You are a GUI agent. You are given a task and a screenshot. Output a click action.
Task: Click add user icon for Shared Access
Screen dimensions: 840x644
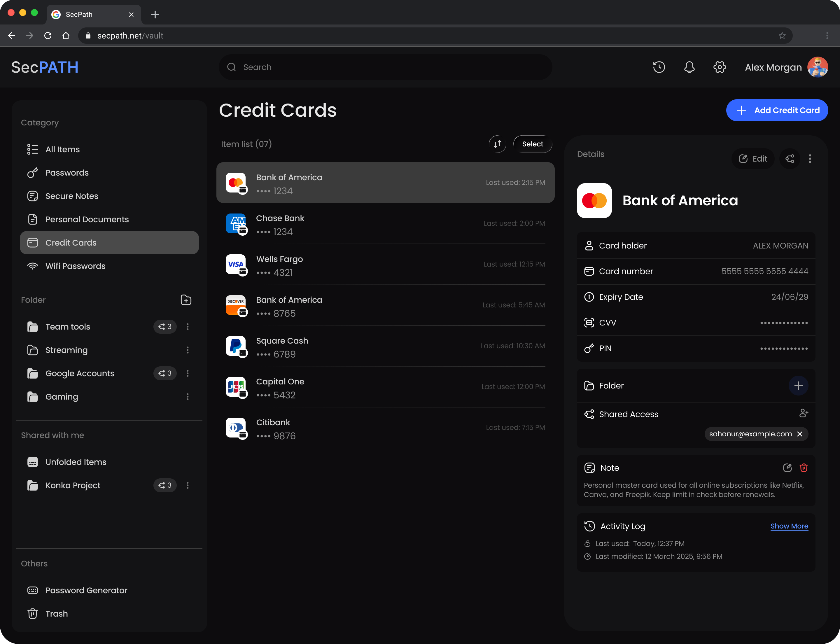coord(804,413)
